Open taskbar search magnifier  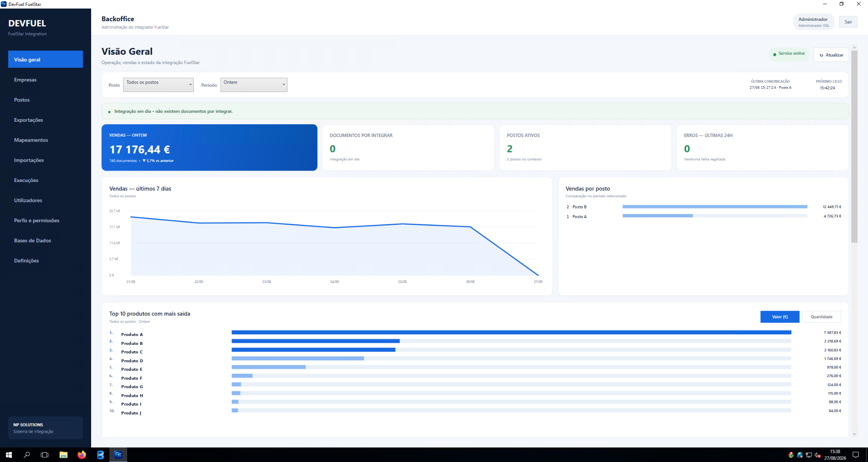(27, 455)
